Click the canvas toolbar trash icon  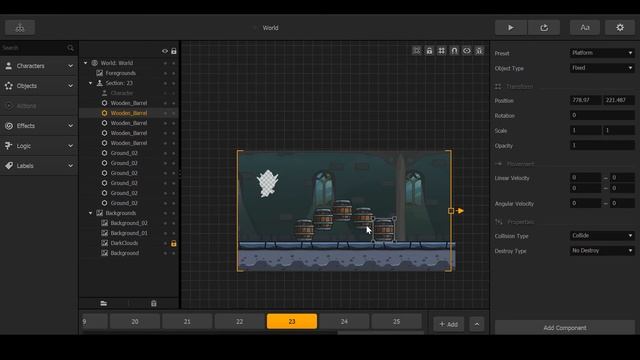tap(479, 51)
